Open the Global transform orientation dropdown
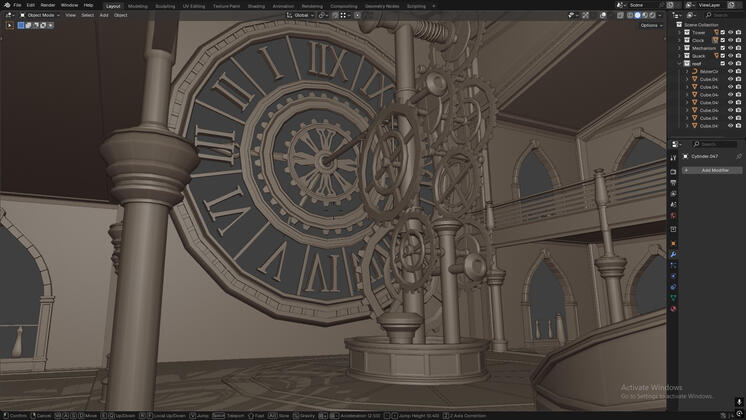 [x=300, y=15]
